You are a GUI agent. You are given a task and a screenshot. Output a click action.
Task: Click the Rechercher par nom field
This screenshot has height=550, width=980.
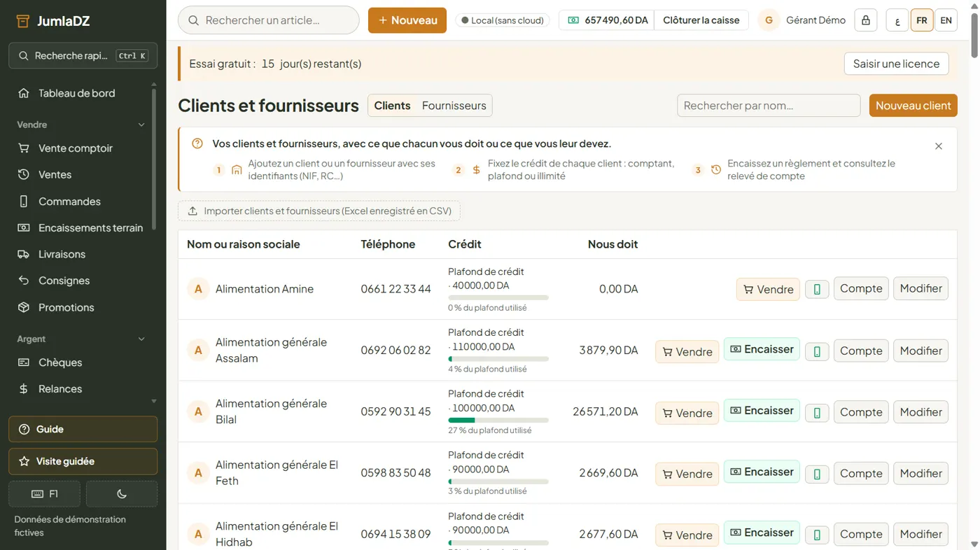click(769, 106)
